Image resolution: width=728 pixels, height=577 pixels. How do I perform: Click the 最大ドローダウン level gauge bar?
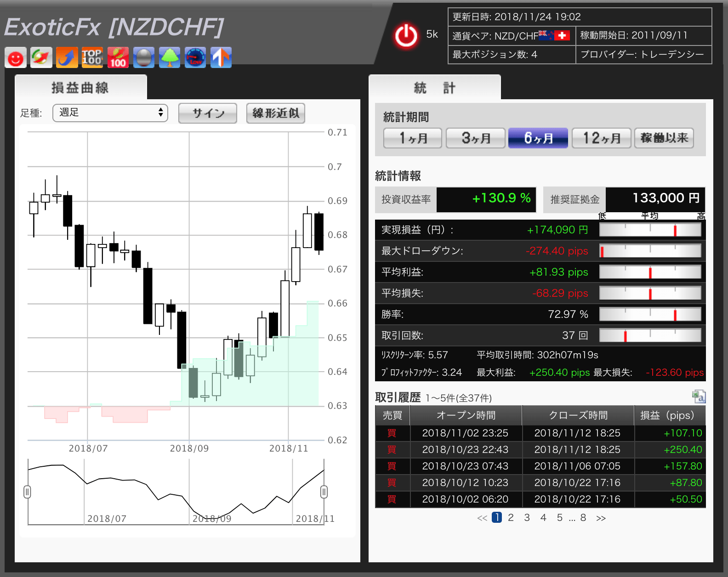coord(650,251)
